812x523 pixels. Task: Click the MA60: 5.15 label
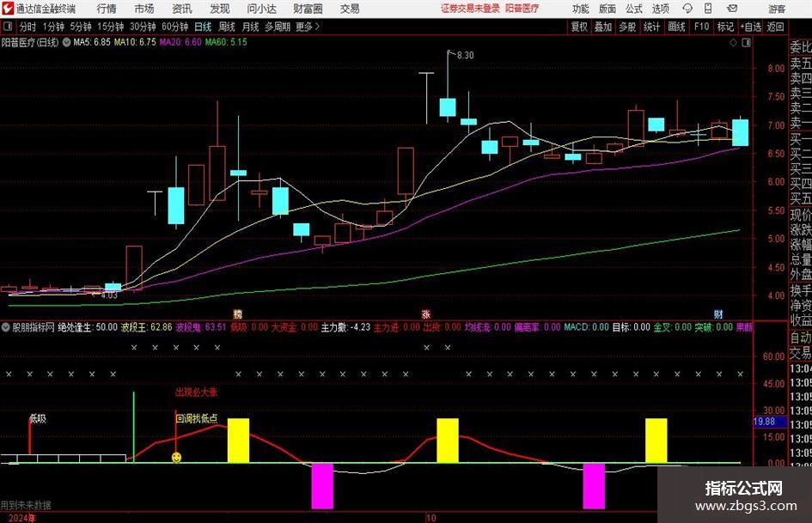point(226,42)
